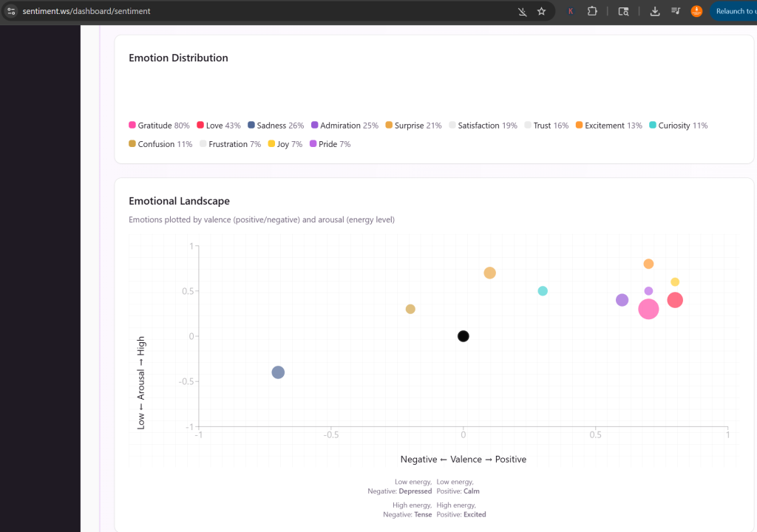Select the black dot at the chart origin
The width and height of the screenshot is (757, 532).
coord(464,336)
